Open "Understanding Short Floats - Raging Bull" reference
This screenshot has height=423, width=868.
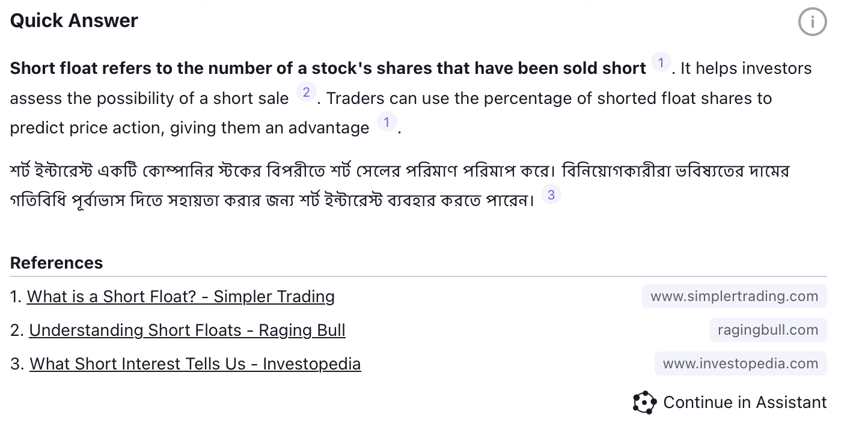pos(187,330)
